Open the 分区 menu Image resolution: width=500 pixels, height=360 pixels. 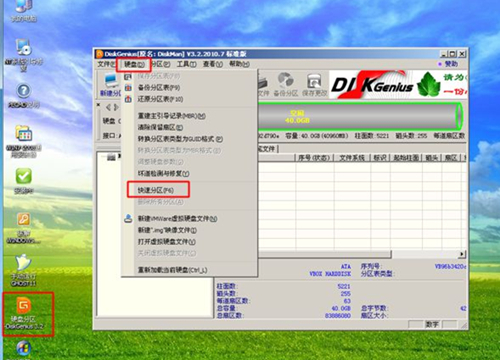point(161,64)
